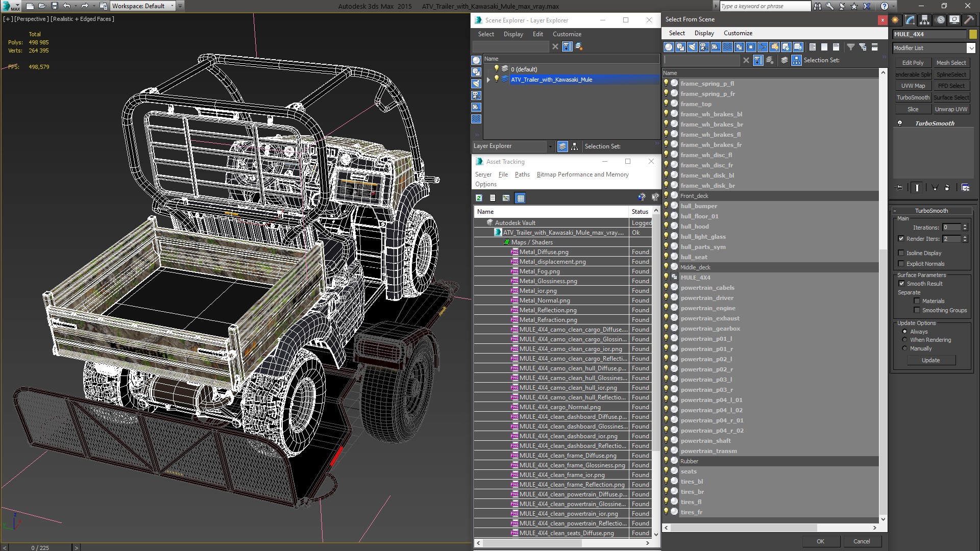Check Separate by Smoothing Groups checkbox
Screen dimensions: 980x551
(917, 310)
